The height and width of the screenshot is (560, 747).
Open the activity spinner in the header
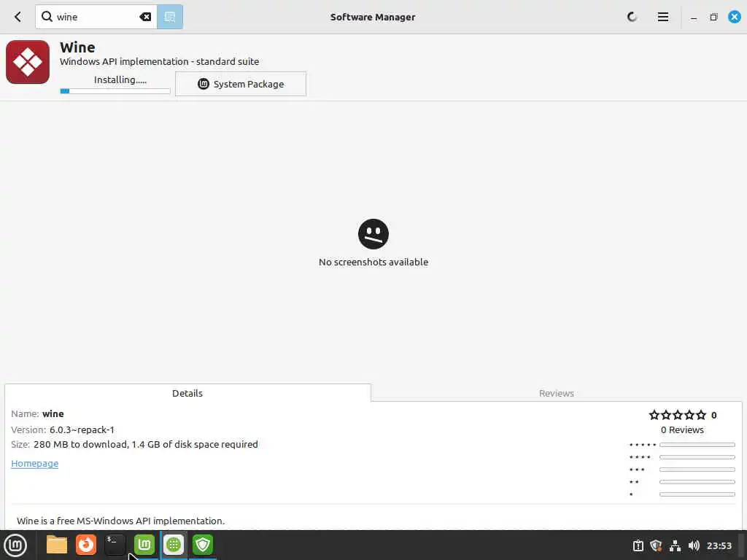click(632, 17)
